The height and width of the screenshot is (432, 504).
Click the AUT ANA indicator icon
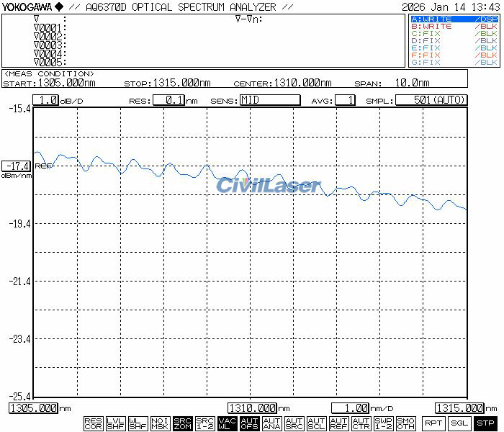271,423
